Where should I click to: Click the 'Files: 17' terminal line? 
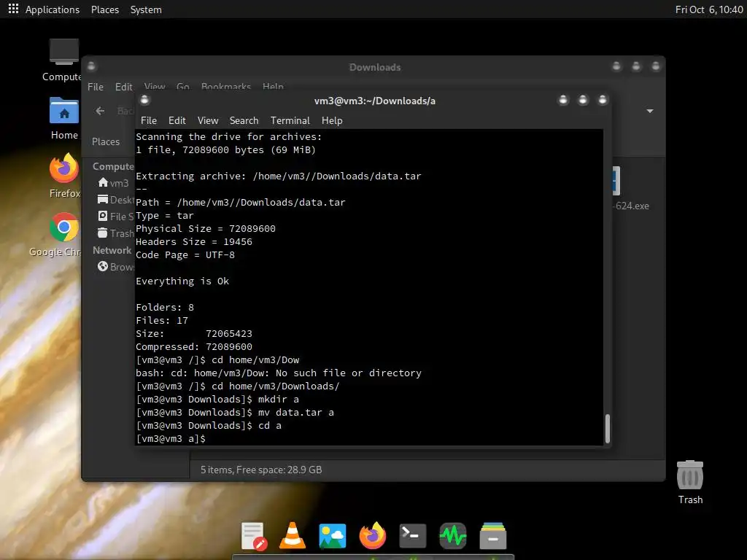tap(162, 321)
